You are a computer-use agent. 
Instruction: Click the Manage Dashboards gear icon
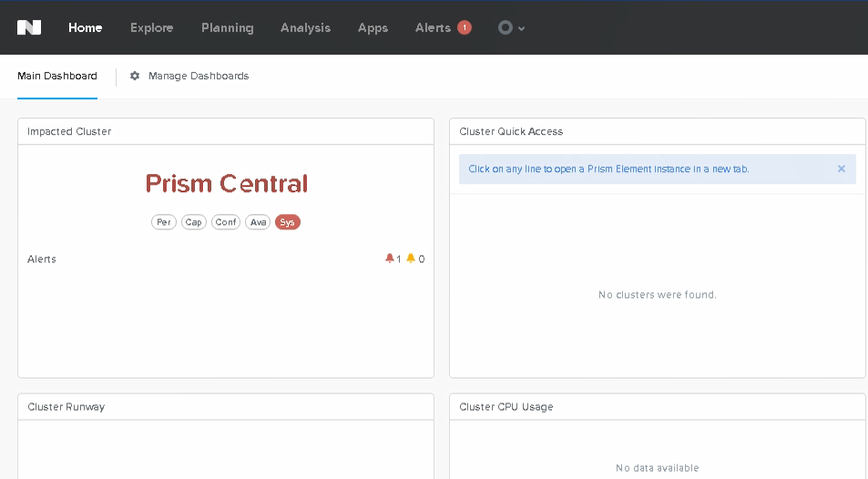(x=135, y=76)
